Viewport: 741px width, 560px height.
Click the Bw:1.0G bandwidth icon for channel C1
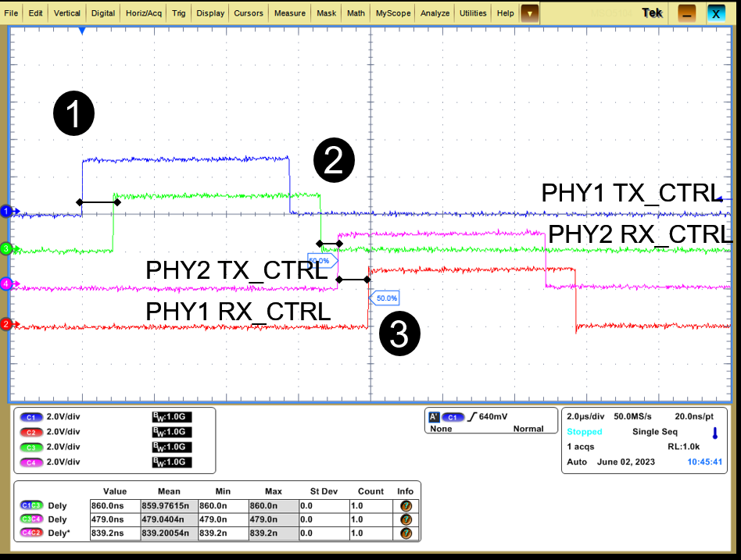[x=170, y=416]
